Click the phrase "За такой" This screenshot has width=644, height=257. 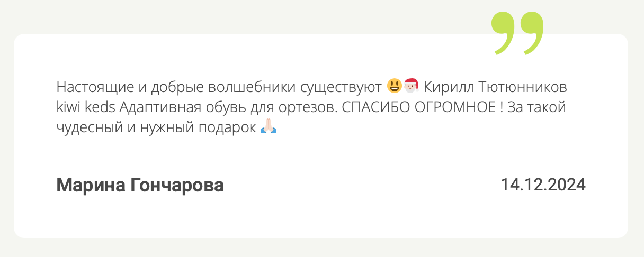pos(536,107)
